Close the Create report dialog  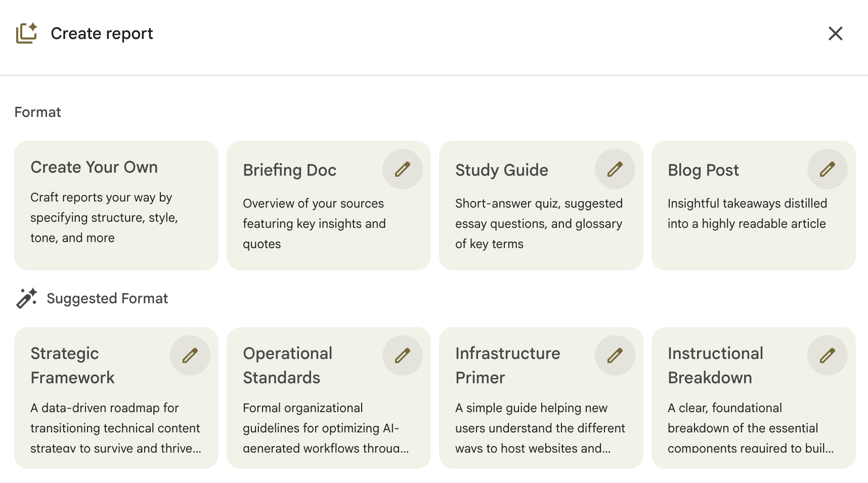pos(835,33)
